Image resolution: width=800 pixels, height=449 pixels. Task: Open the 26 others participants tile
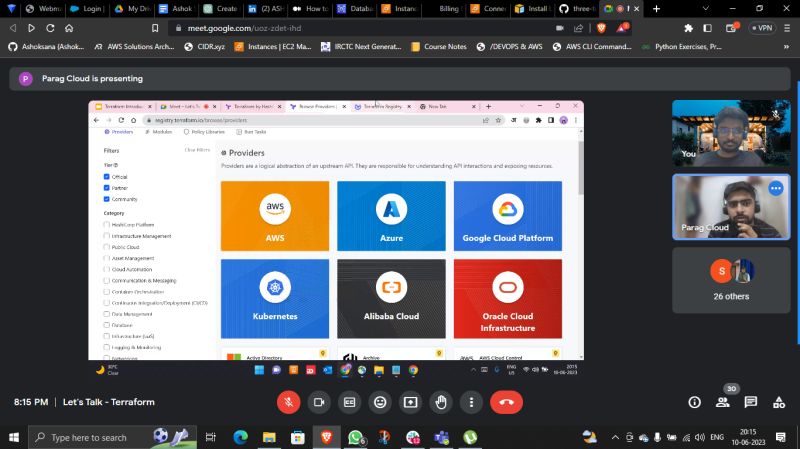(731, 280)
